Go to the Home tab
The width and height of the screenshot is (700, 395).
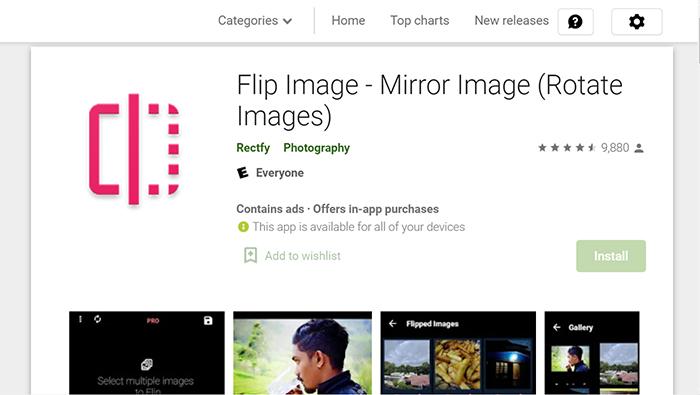[x=348, y=21]
